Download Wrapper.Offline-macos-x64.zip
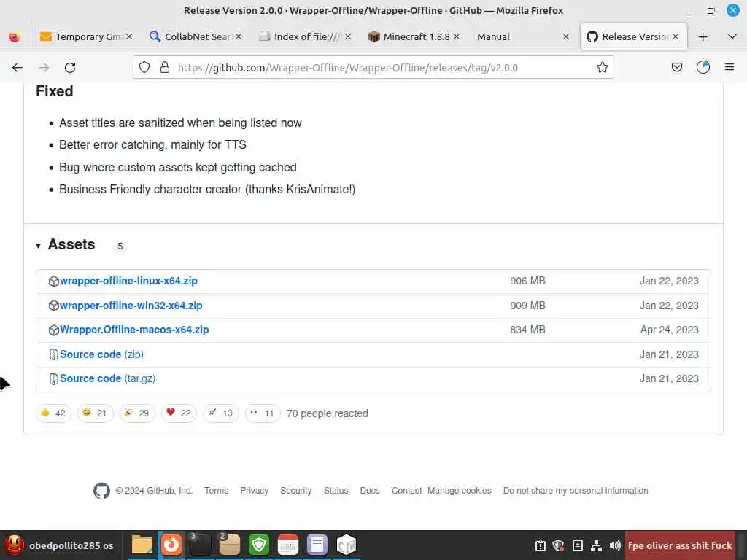The width and height of the screenshot is (747, 560). (x=134, y=330)
